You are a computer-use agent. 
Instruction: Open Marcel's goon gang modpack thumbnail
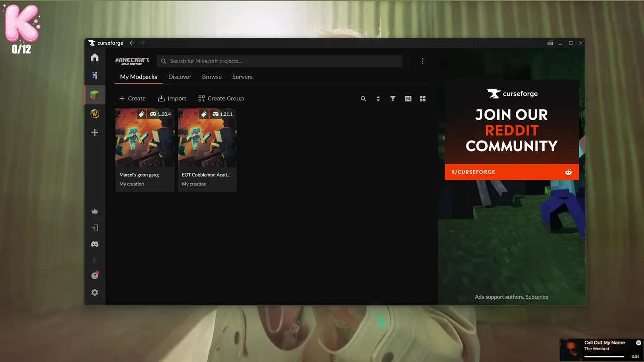pyautogui.click(x=145, y=138)
